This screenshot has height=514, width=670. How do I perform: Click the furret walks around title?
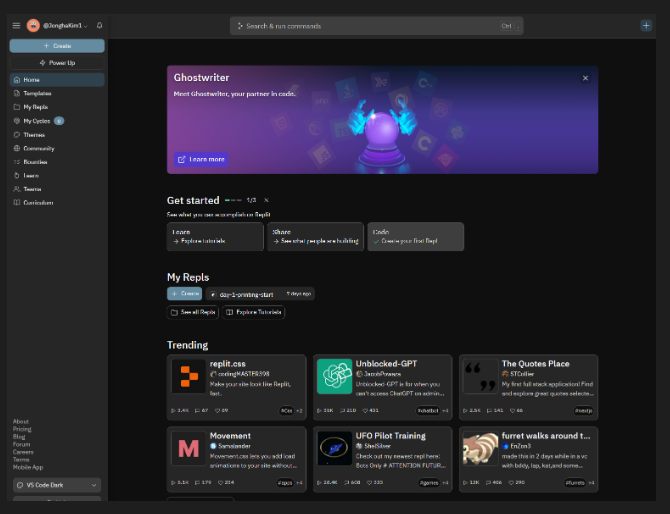546,436
